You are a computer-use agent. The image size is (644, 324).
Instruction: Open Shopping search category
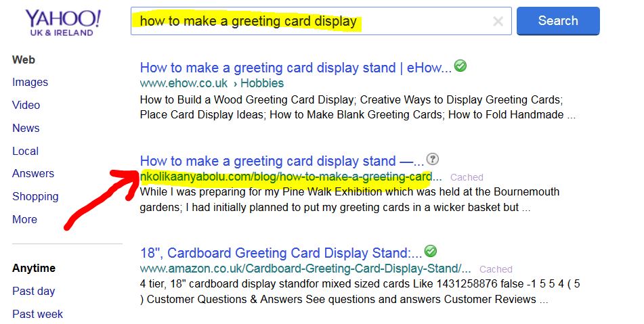pyautogui.click(x=35, y=197)
